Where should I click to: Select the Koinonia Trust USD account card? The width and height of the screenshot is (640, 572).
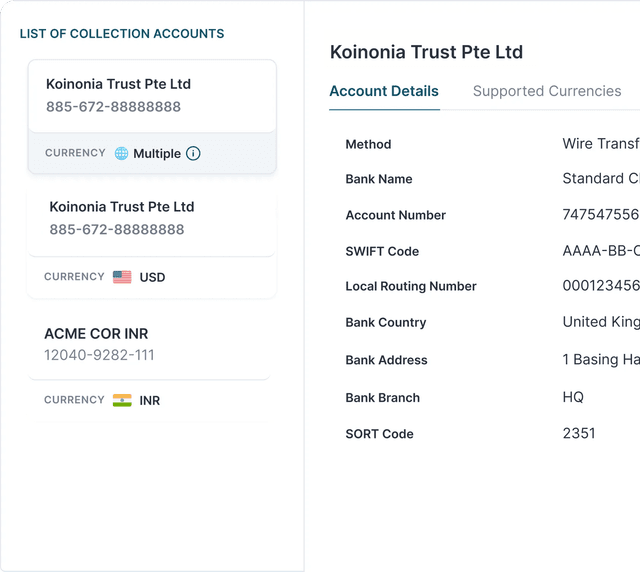point(152,218)
